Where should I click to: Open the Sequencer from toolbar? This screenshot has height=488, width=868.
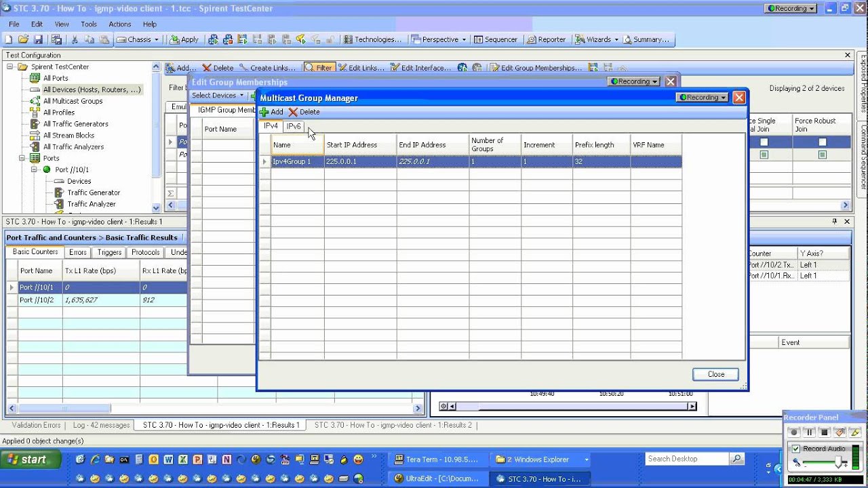[x=495, y=39]
